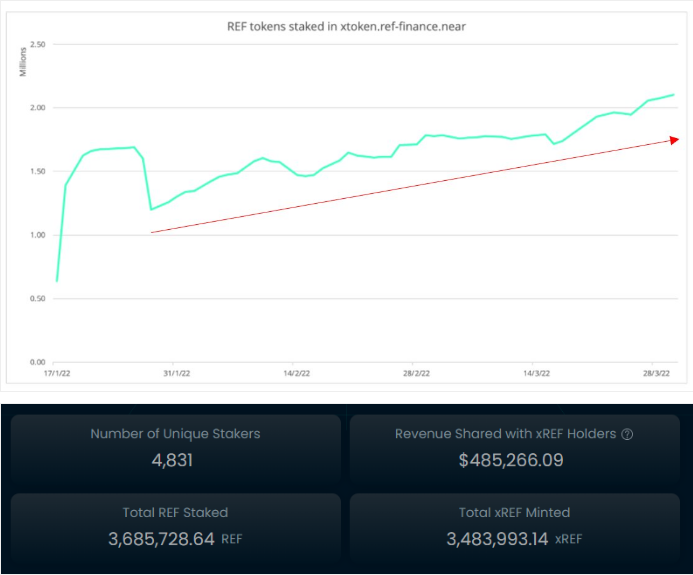The height and width of the screenshot is (575, 693).
Task: Select the 'Total REF Staked' label
Action: 175,513
